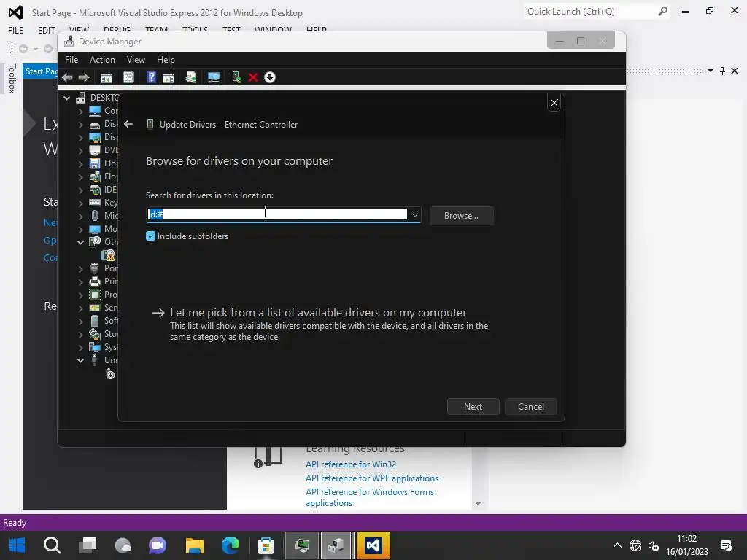Open Device Manager File menu
The width and height of the screenshot is (747, 560).
[71, 60]
